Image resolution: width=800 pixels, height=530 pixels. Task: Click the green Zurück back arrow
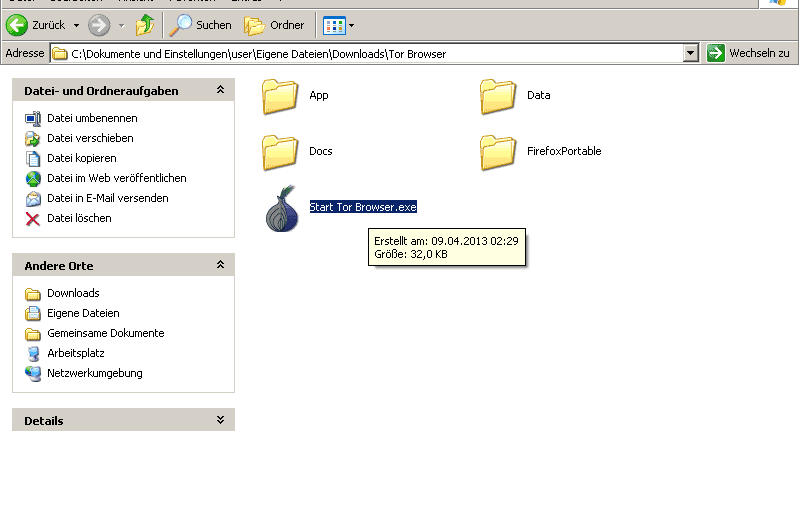pyautogui.click(x=17, y=25)
